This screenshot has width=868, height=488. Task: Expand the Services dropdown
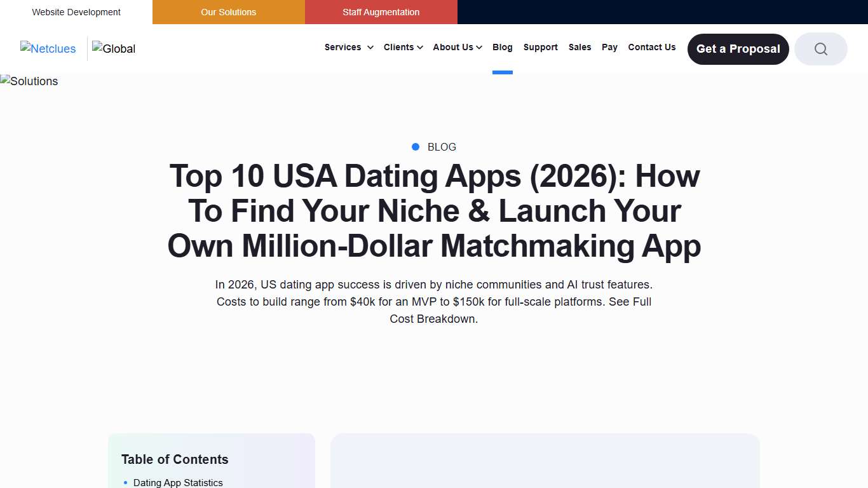348,47
